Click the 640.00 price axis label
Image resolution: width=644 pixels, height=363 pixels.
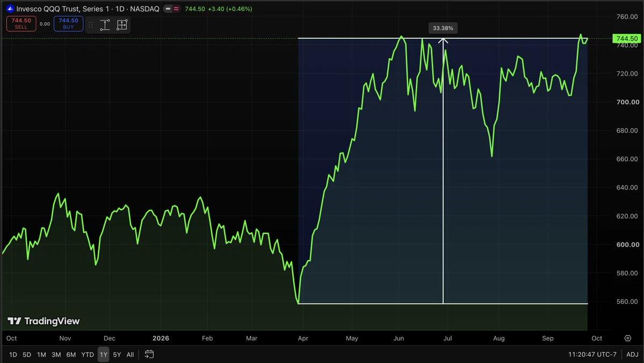click(x=627, y=187)
